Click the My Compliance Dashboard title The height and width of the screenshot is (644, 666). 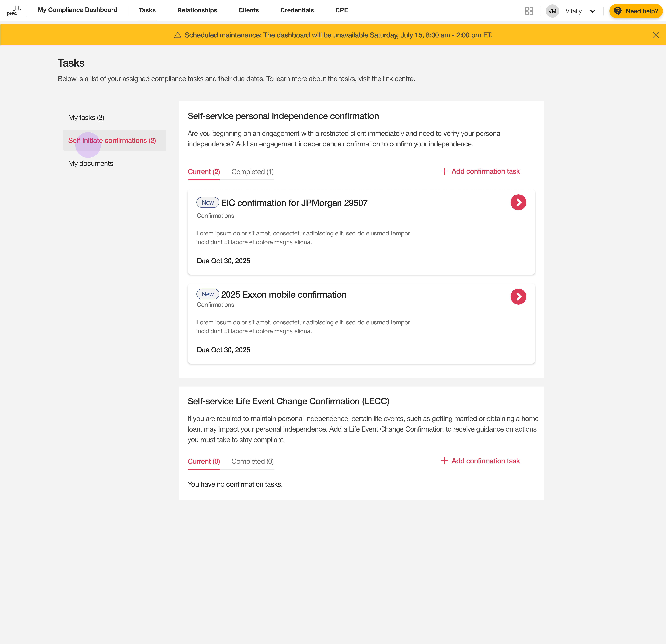(x=78, y=10)
